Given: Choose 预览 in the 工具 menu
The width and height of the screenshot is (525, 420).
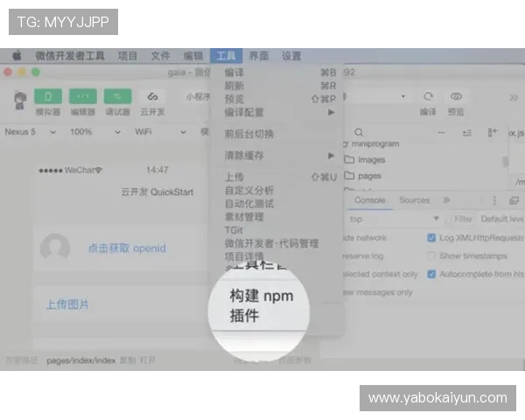Looking at the screenshot, I should pos(276,99).
